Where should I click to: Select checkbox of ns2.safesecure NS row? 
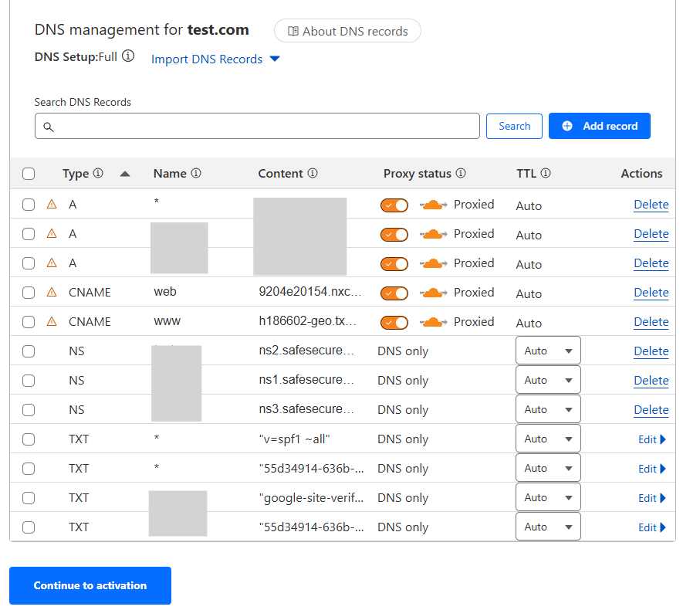(x=29, y=351)
